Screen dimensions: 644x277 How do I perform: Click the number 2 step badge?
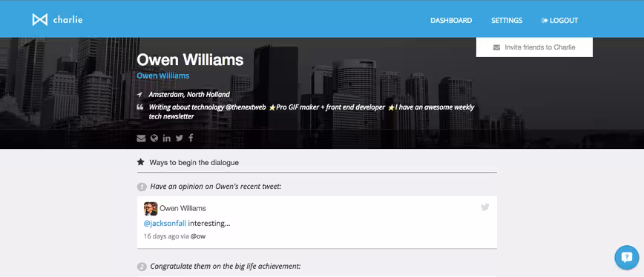point(141,267)
